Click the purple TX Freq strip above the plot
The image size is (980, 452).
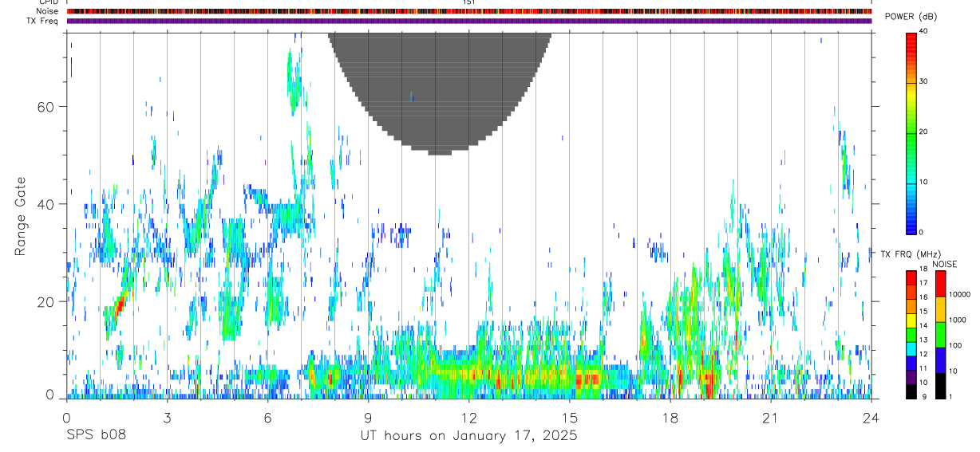coord(469,21)
